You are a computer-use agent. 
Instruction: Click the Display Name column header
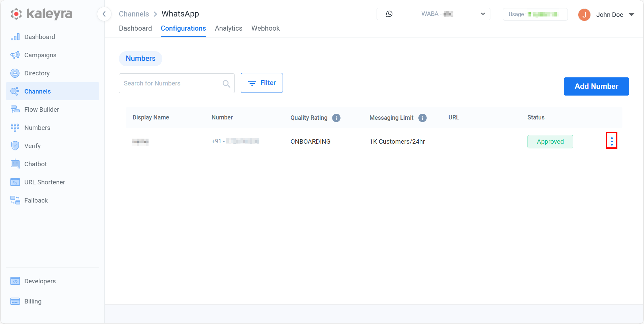pyautogui.click(x=151, y=117)
